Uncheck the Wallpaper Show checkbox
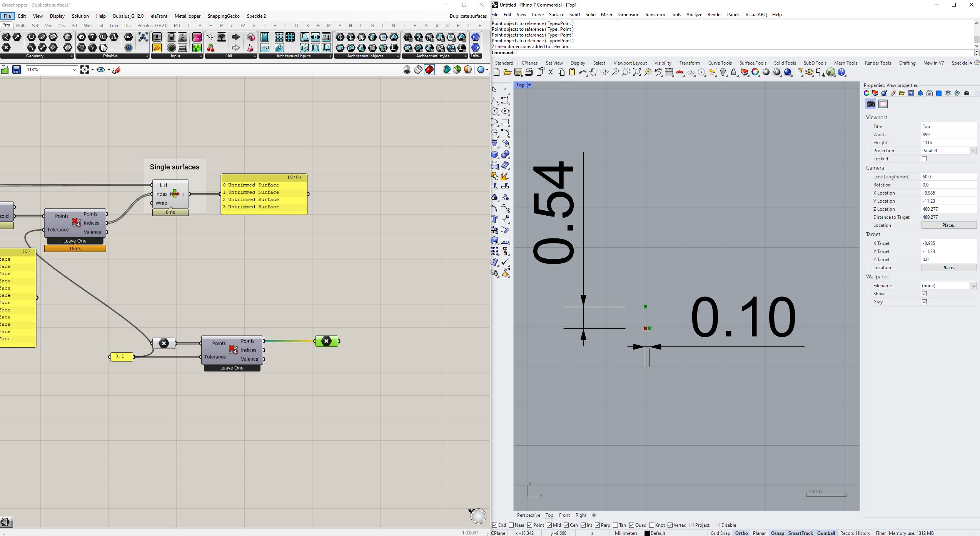The image size is (980, 536). coord(924,294)
